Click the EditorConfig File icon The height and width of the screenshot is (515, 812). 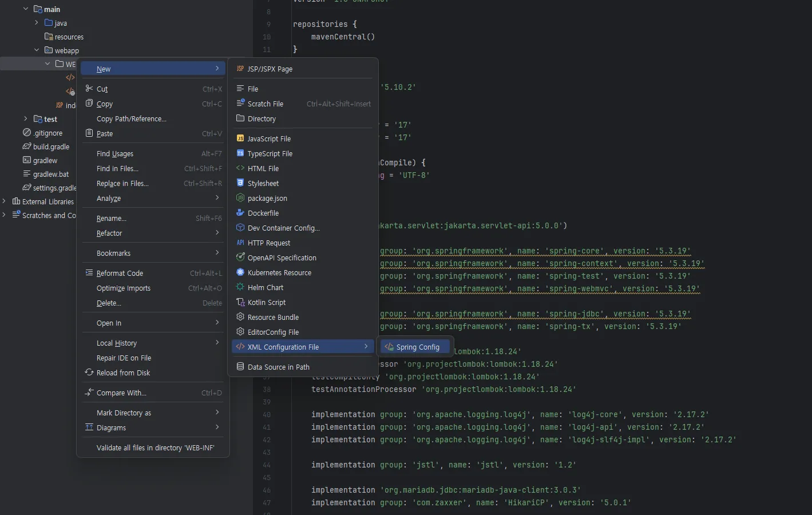(x=240, y=332)
